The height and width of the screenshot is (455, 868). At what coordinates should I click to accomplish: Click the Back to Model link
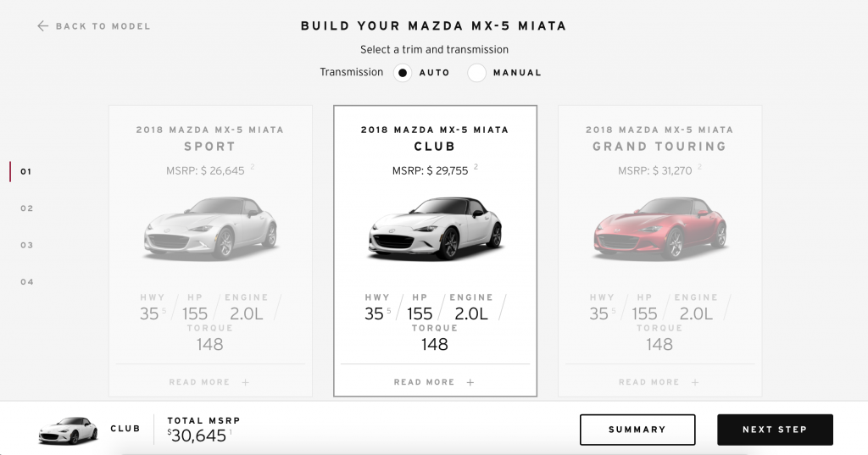(103, 26)
